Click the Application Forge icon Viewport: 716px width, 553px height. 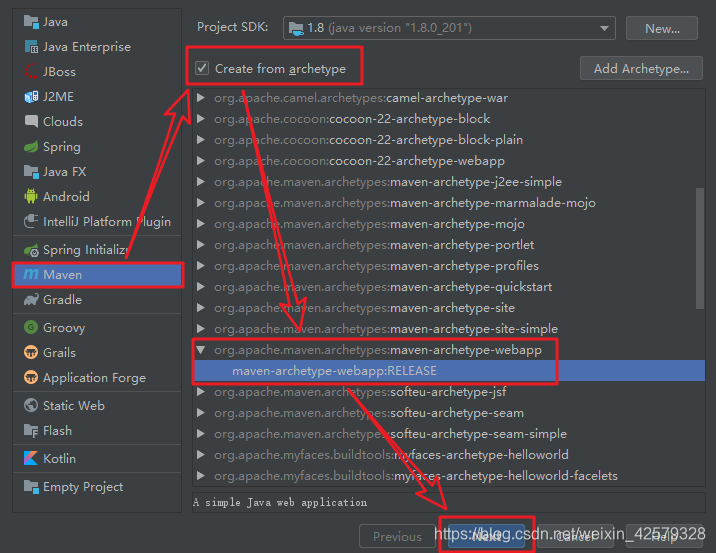[x=31, y=378]
